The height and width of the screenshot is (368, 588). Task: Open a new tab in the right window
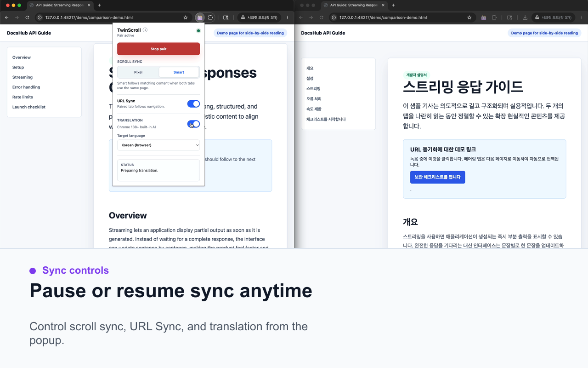393,5
